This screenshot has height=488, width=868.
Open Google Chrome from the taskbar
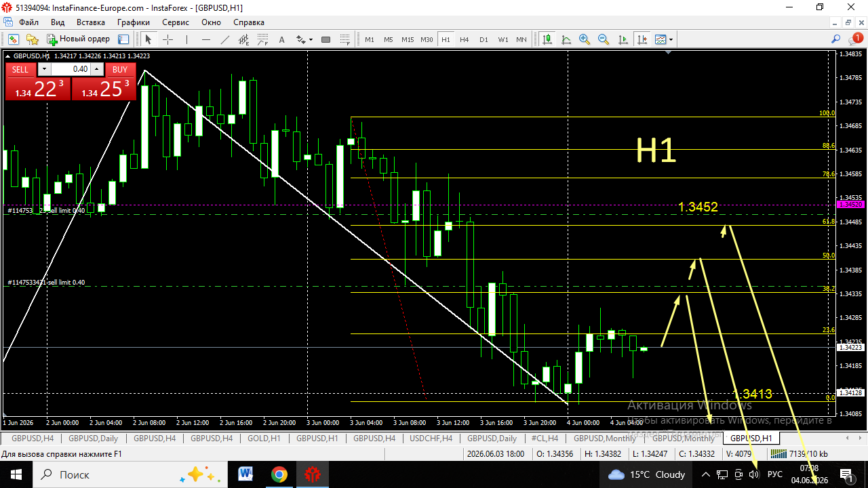tap(279, 474)
